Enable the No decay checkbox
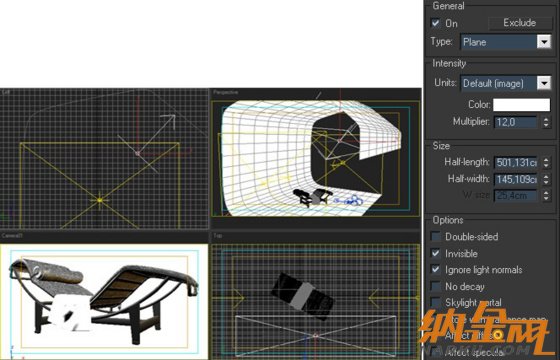The width and height of the screenshot is (560, 360). click(435, 286)
